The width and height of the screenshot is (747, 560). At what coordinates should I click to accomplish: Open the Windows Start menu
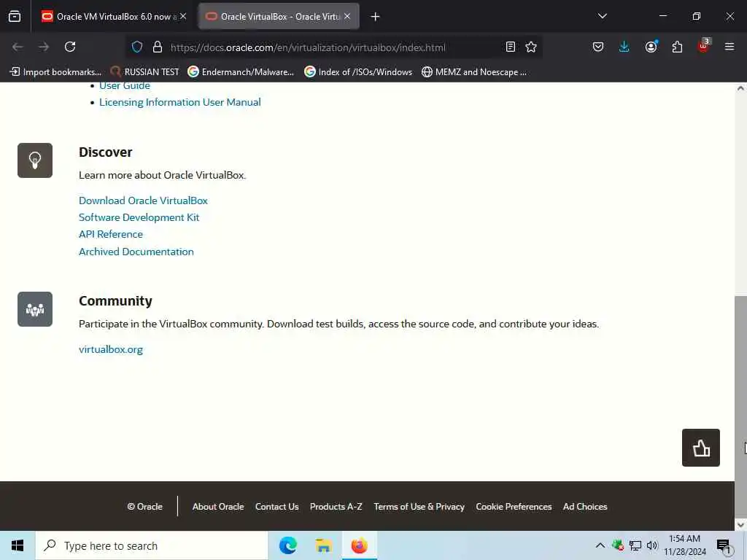click(x=18, y=545)
